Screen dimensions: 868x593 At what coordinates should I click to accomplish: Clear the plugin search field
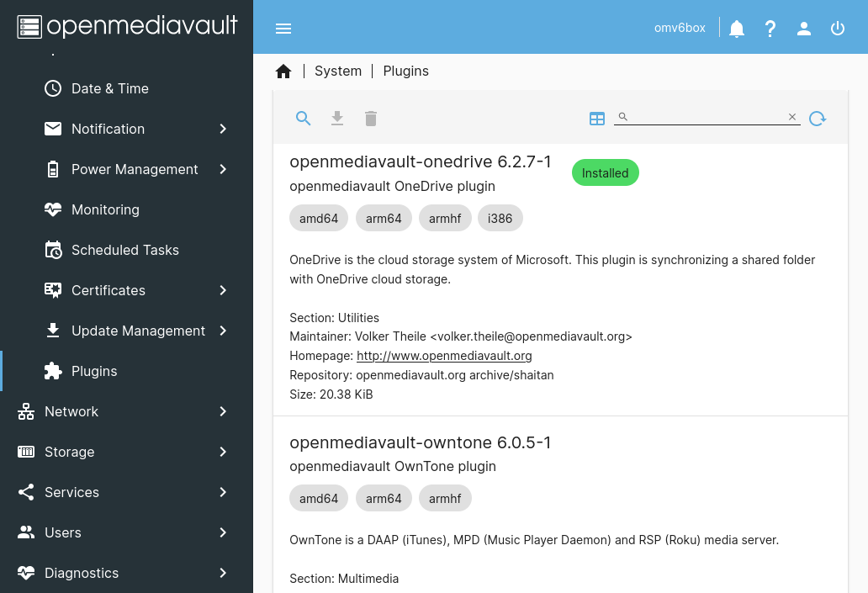(792, 117)
